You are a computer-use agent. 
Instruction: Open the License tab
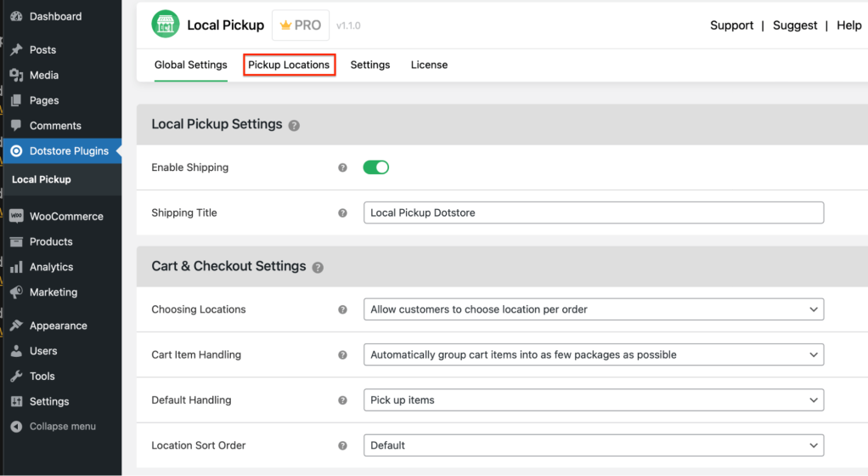click(429, 65)
